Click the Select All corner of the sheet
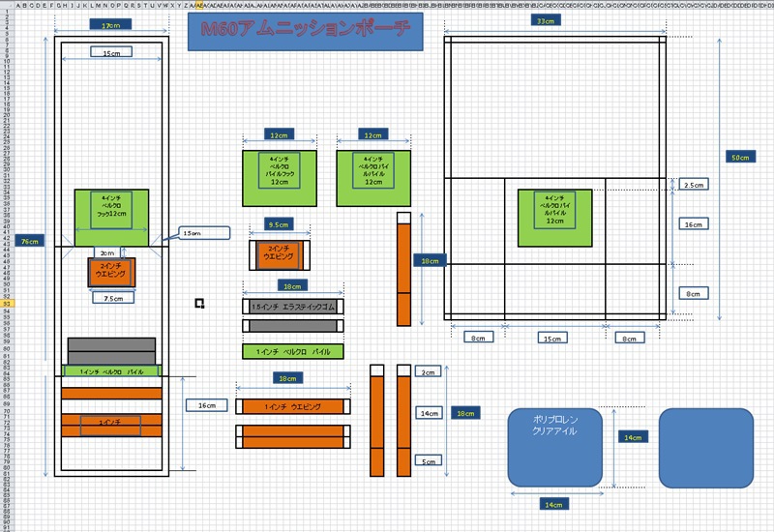 pos(7,5)
